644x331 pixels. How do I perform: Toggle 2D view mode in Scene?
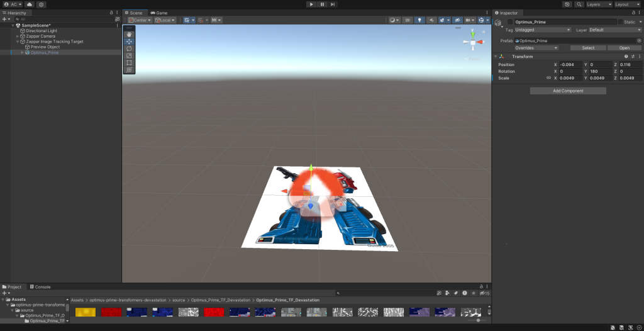pyautogui.click(x=408, y=20)
